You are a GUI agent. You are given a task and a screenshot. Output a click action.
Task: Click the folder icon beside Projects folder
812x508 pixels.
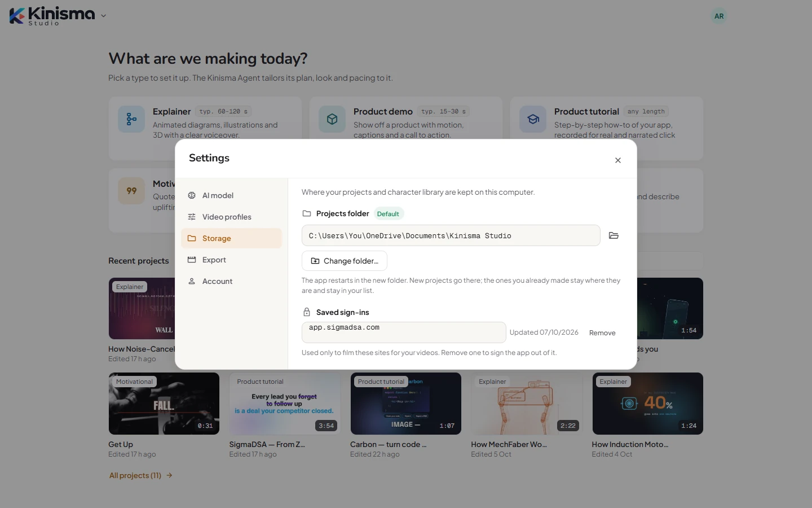tap(307, 213)
